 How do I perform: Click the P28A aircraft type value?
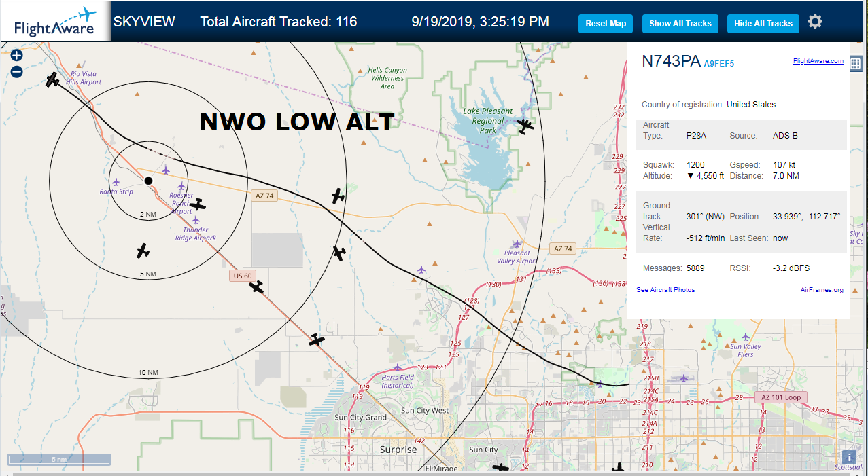(696, 136)
